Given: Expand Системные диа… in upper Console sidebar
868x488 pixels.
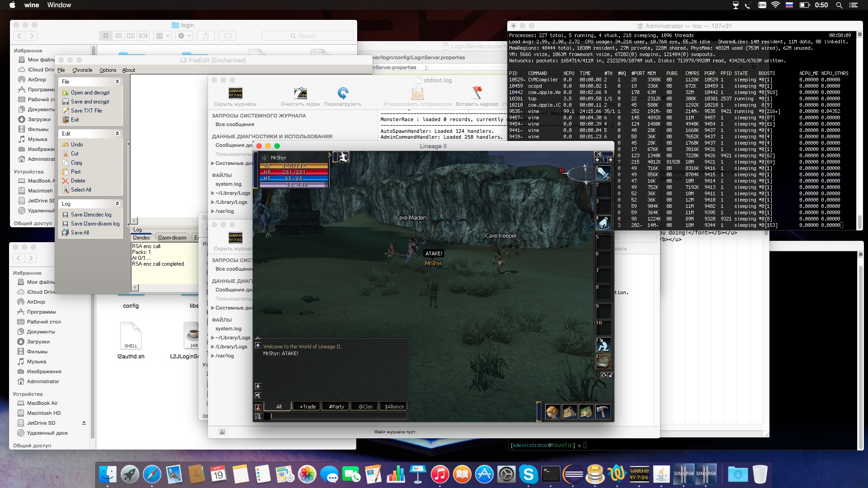Looking at the screenshot, I should click(213, 163).
